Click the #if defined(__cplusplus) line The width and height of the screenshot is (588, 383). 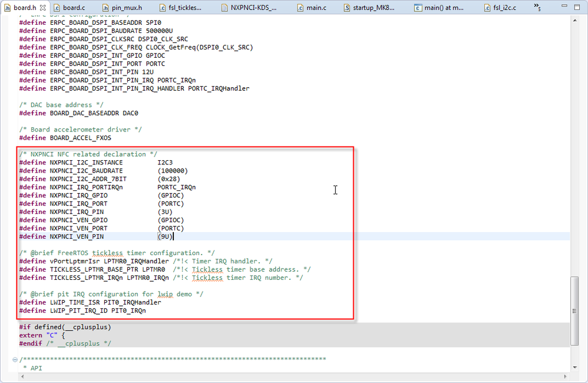(x=65, y=327)
